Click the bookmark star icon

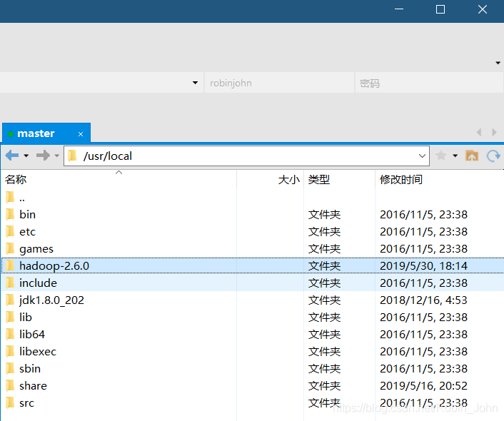pos(441,156)
